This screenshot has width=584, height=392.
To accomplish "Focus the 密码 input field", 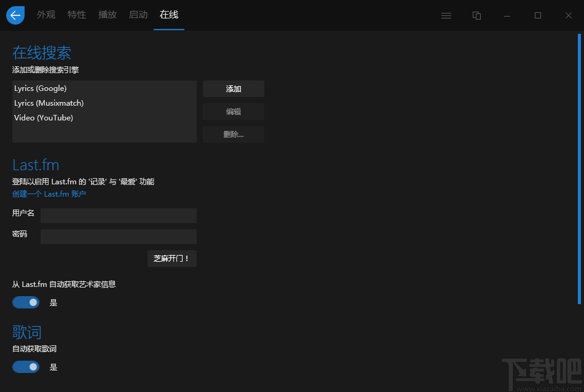I will pyautogui.click(x=119, y=237).
